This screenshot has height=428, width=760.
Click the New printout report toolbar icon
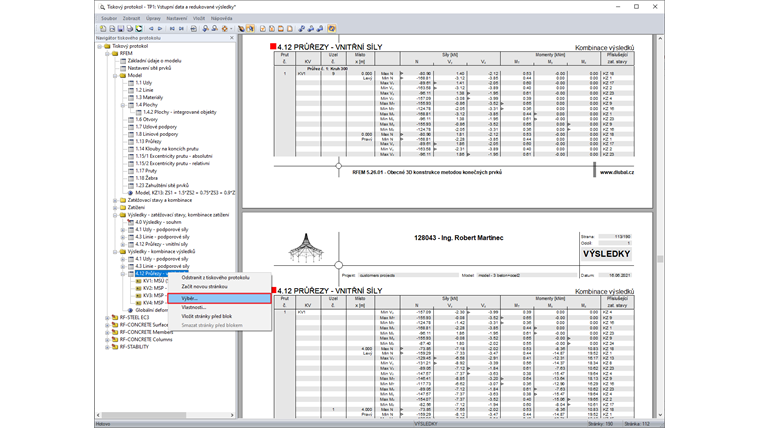click(103, 29)
